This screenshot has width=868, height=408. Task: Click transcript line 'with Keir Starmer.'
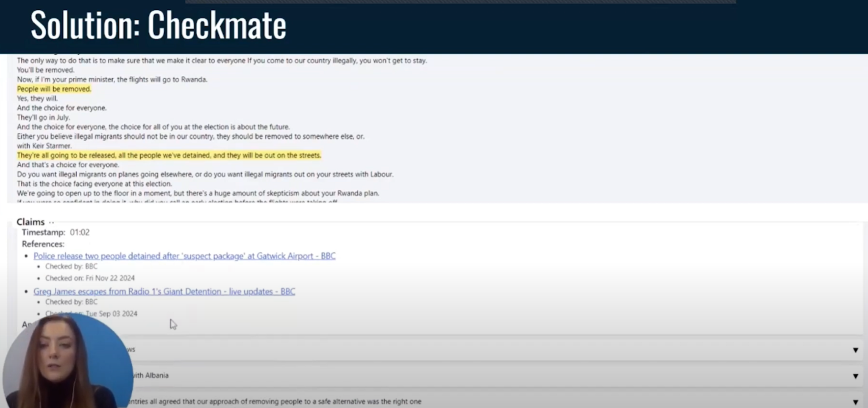[44, 146]
